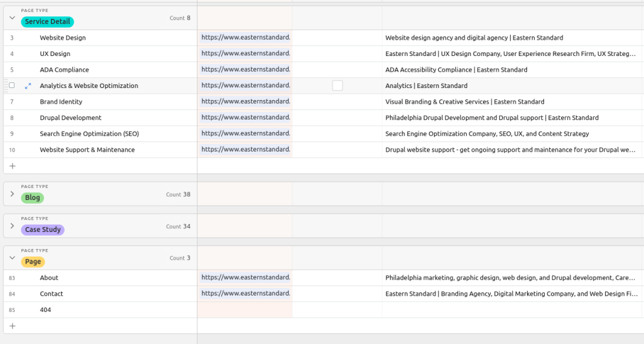The image size is (644, 344).
Task: Expand the Blog group
Action: 12,194
